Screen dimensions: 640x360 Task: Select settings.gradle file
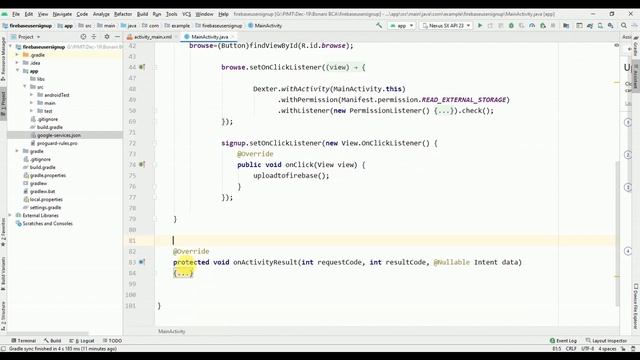pos(45,207)
